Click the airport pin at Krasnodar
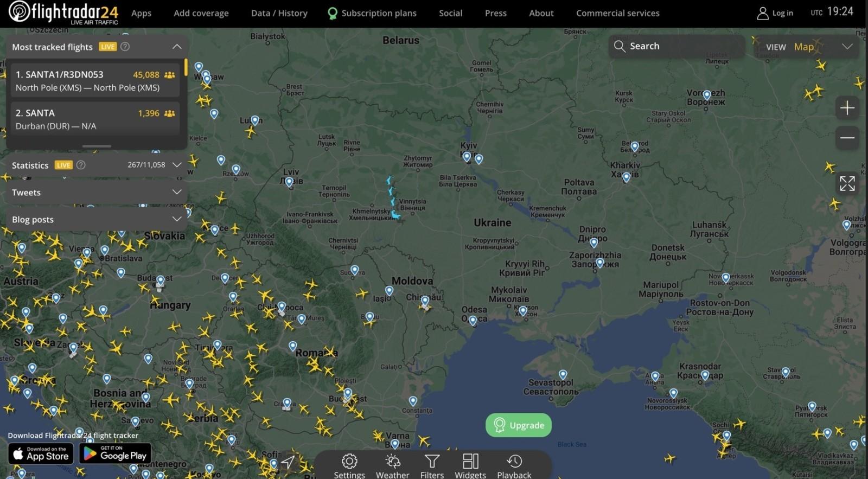Screen dimensions: 868x479 pyautogui.click(x=705, y=375)
